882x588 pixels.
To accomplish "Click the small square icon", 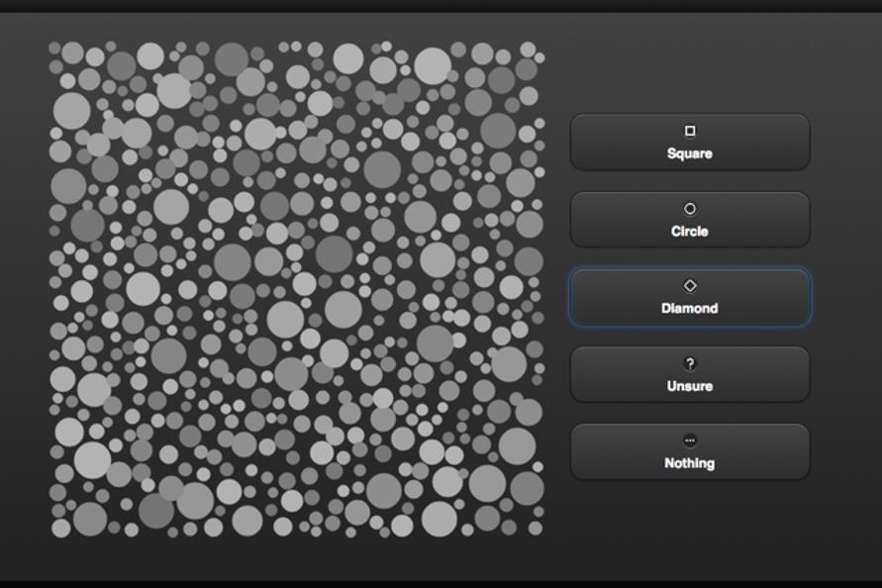I will 690,131.
